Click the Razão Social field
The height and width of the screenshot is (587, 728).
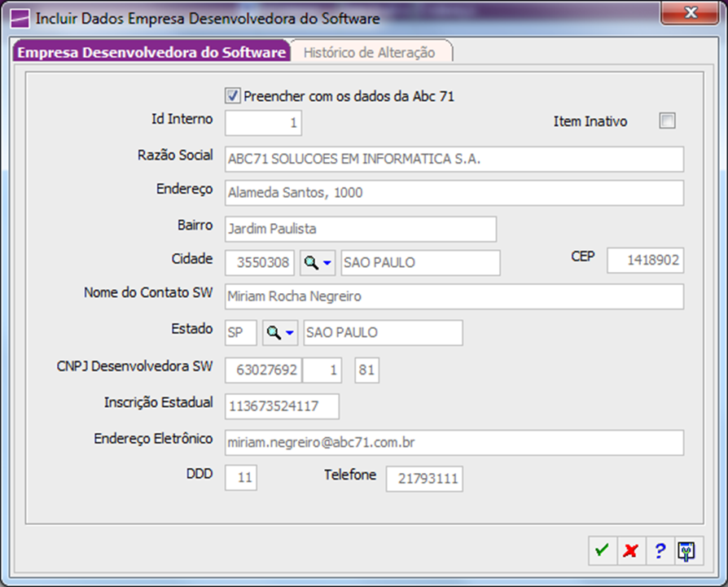[x=454, y=159]
